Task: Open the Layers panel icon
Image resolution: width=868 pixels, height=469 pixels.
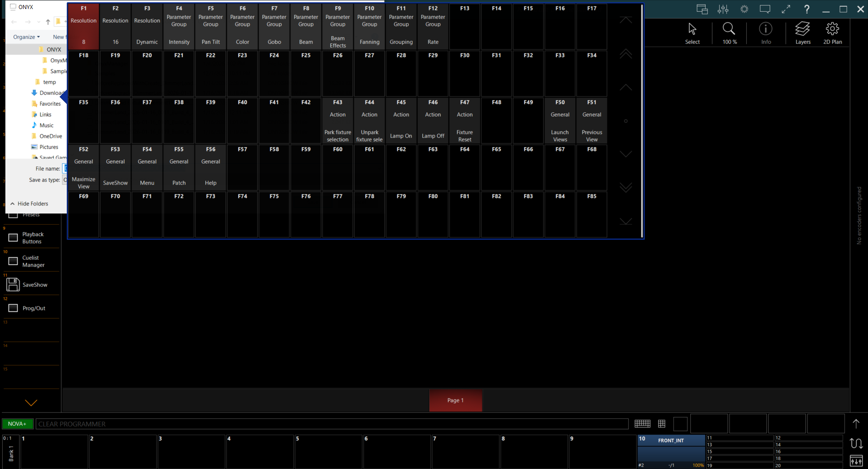Action: pos(803,33)
